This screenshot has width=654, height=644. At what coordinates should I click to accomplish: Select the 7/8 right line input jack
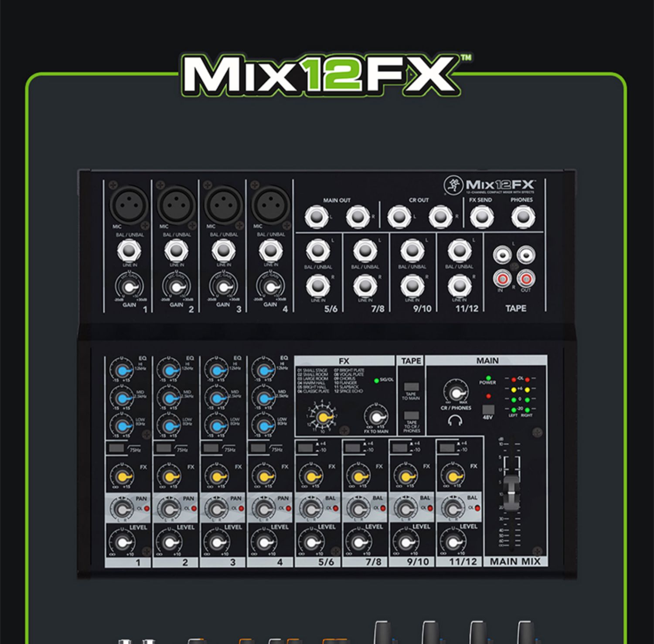click(x=365, y=286)
